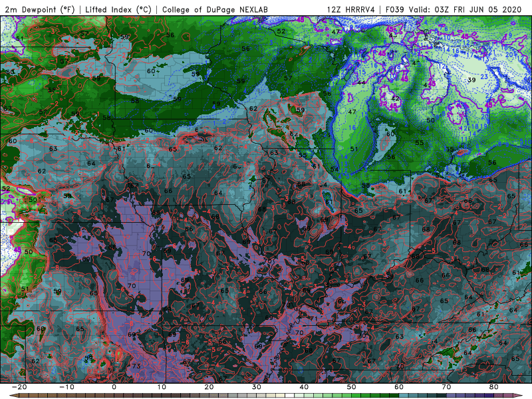Click the '12Z HRRRV4' model run label
The image size is (532, 399).
tap(351, 9)
